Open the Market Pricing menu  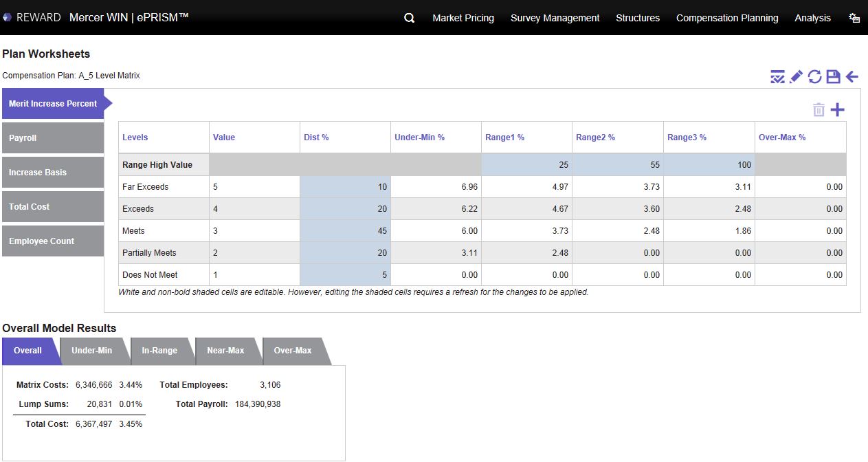coord(463,18)
